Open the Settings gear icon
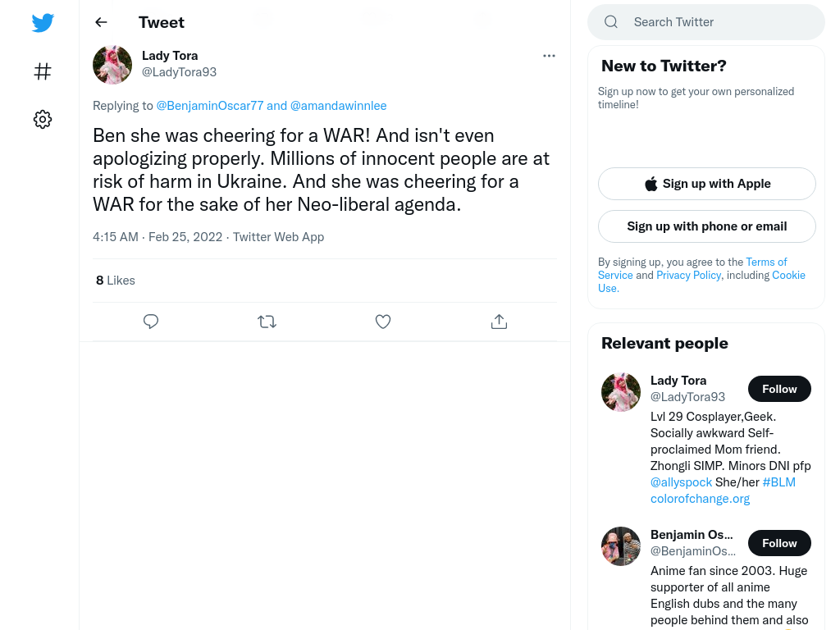840x630 pixels. tap(43, 119)
